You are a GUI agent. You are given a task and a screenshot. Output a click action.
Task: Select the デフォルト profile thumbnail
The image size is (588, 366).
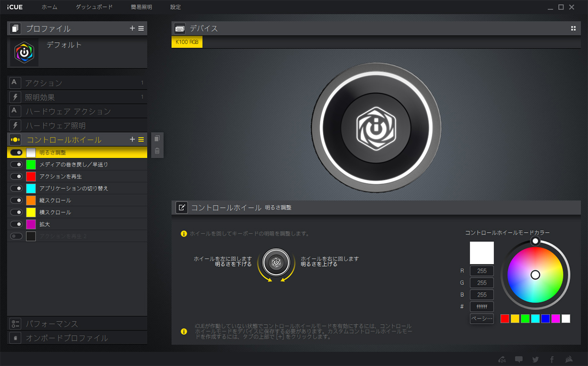pyautogui.click(x=24, y=52)
